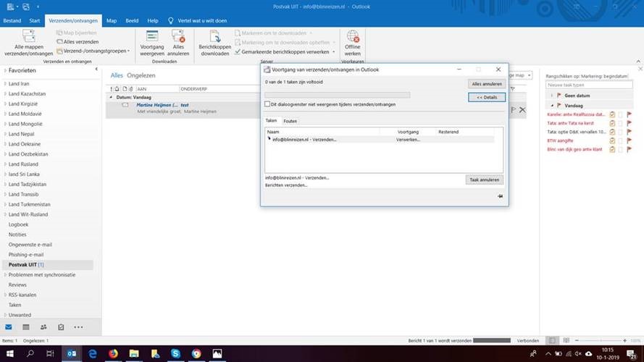
Task: Switch to Calendar view icon
Action: 26,327
